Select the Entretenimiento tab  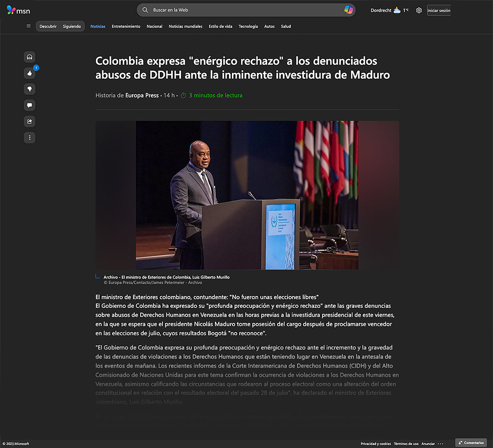click(x=126, y=26)
